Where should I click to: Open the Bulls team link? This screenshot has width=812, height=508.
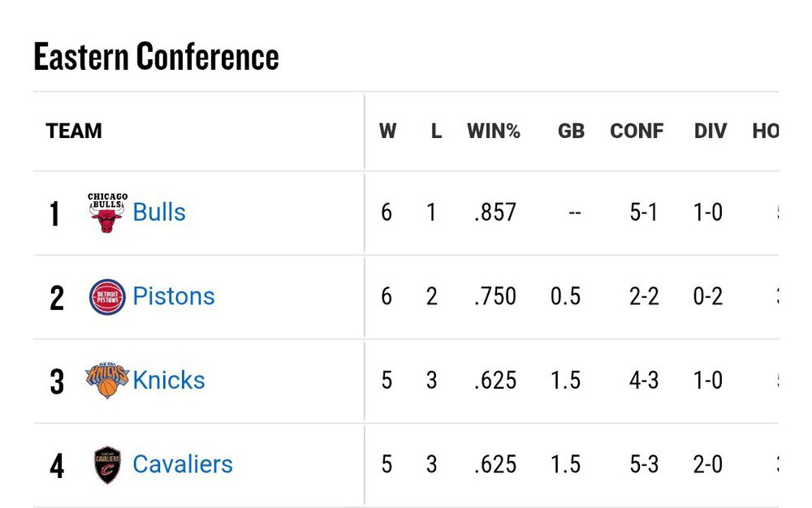click(x=159, y=213)
